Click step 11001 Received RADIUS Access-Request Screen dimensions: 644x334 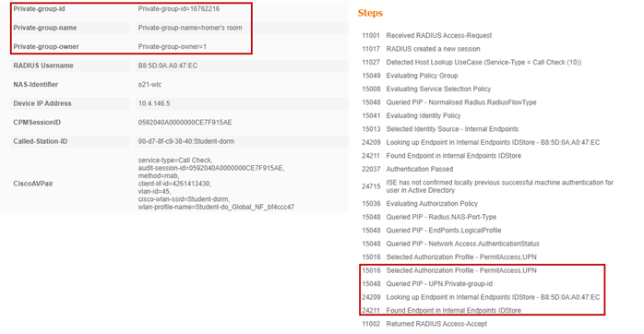click(x=427, y=35)
